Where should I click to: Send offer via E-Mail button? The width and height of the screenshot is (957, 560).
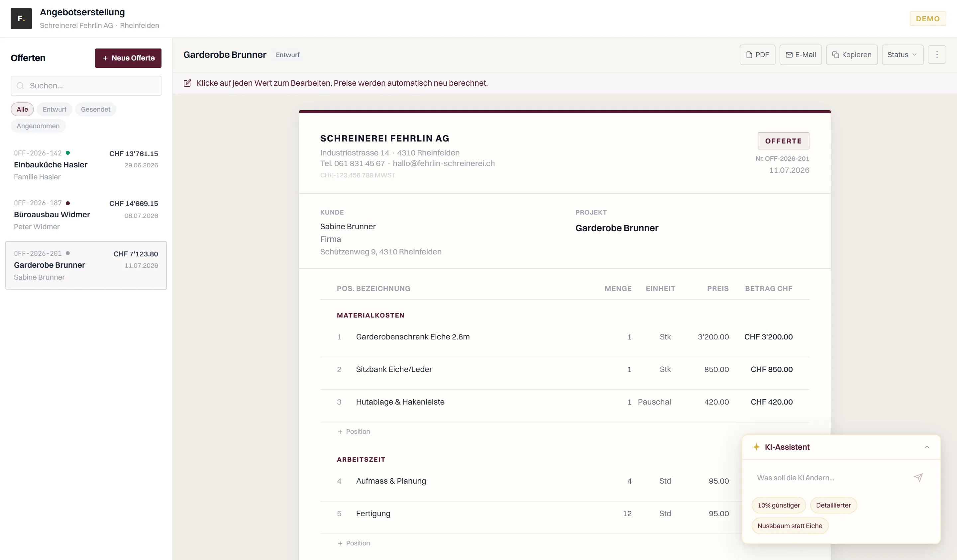click(x=800, y=55)
